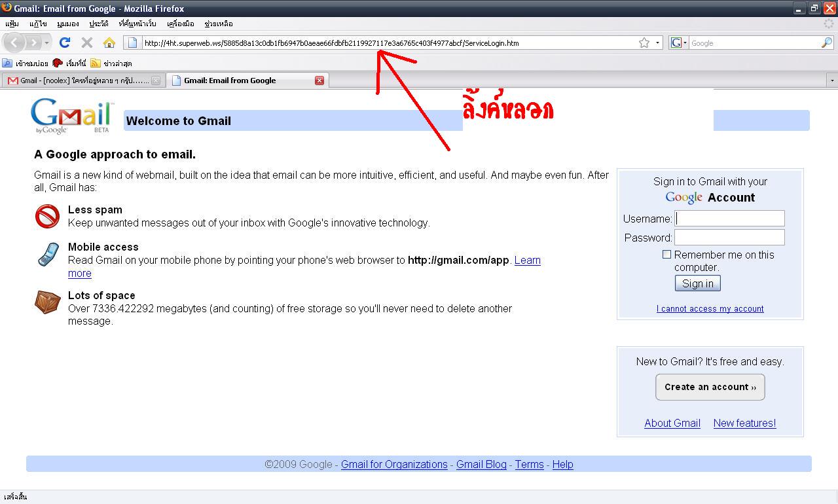Click the search magnifier icon

827,43
